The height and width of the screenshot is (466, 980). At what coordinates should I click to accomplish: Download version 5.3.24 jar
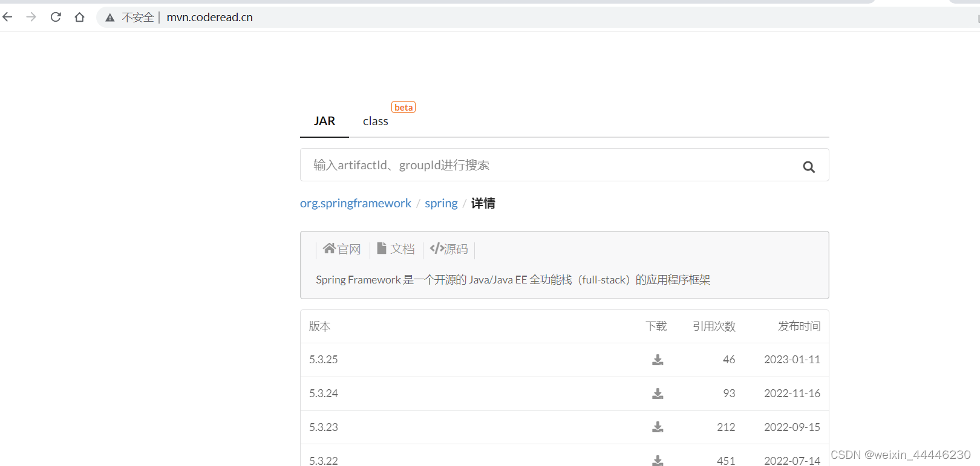[x=658, y=394]
